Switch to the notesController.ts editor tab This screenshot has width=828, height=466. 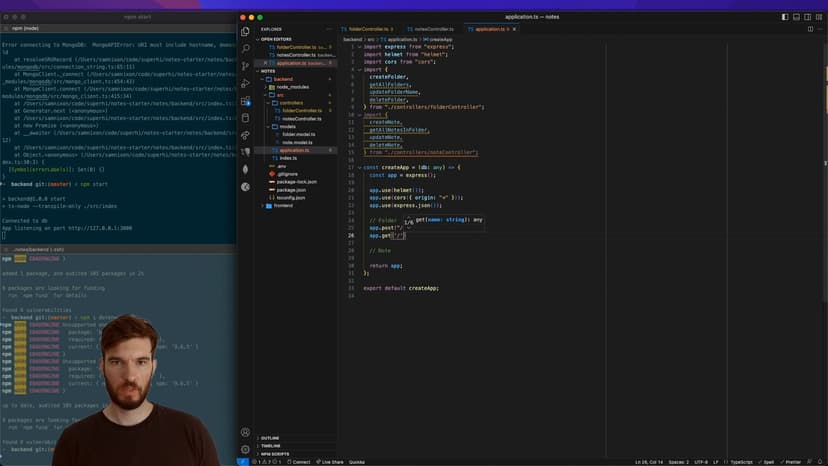point(432,29)
